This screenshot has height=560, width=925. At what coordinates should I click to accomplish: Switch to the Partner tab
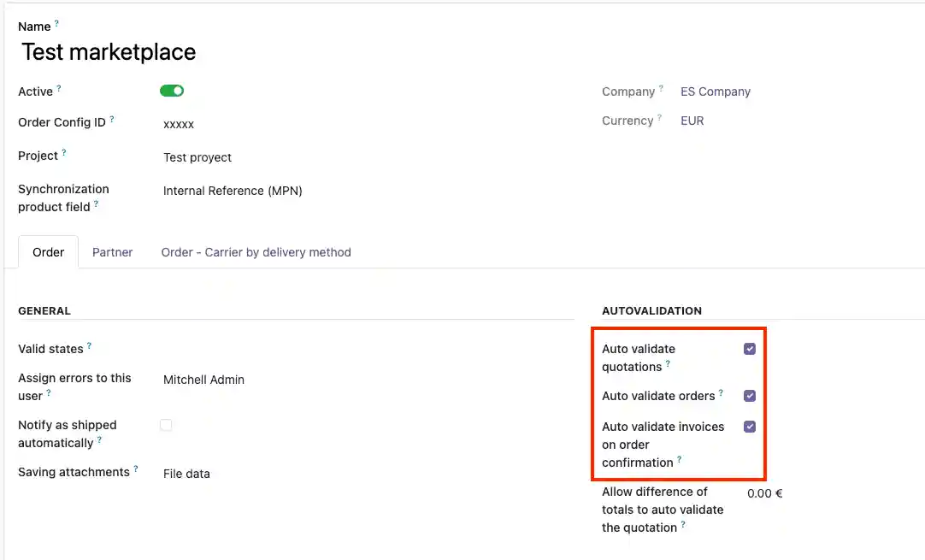[112, 252]
